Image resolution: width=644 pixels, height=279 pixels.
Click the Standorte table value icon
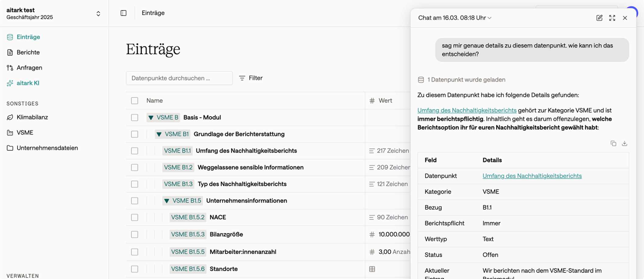(x=372, y=269)
